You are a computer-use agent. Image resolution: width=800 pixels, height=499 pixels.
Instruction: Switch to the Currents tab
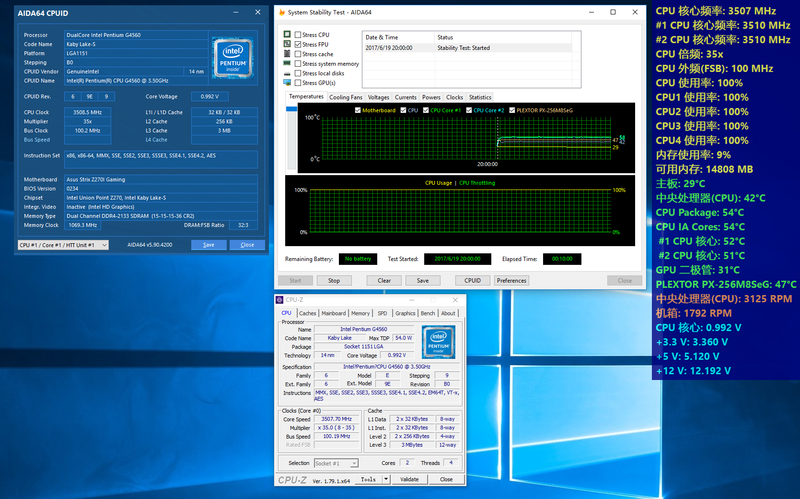[x=406, y=97]
